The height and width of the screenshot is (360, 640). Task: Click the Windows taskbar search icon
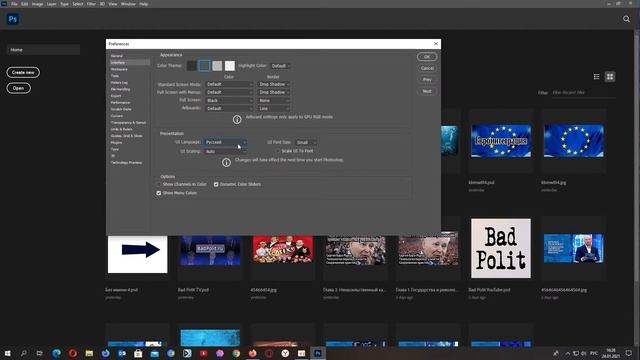(24, 353)
